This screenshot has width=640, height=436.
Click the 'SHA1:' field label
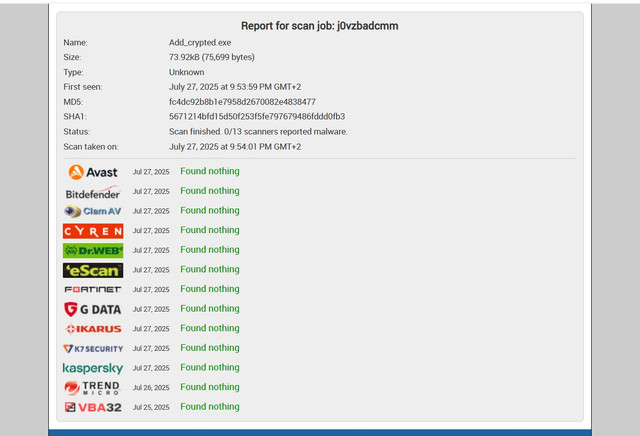(x=75, y=117)
